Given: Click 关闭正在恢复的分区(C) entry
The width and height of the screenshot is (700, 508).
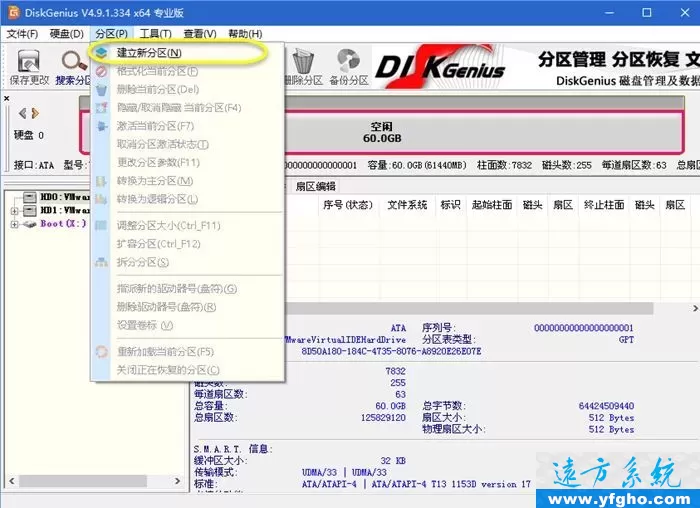Looking at the screenshot, I should pos(188,370).
